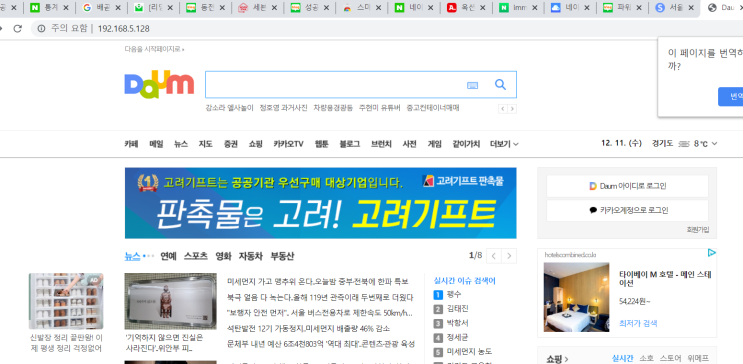
Task: Open the 같이가치 menu
Action: (x=466, y=144)
